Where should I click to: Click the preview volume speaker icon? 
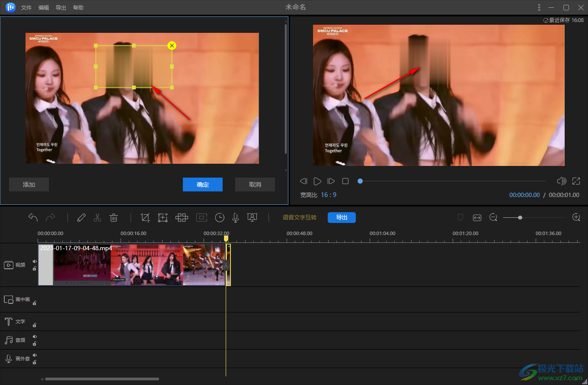tap(562, 181)
